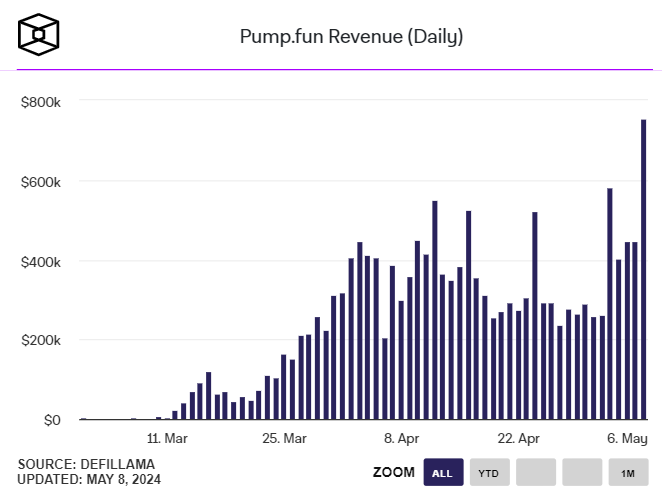The height and width of the screenshot is (492, 662).
Task: Click the 11. Mar date label
Action: point(167,438)
